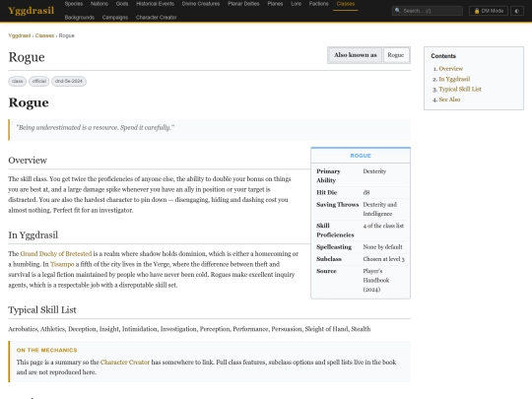Open the Grand Duchy of Bretested link

56,254
